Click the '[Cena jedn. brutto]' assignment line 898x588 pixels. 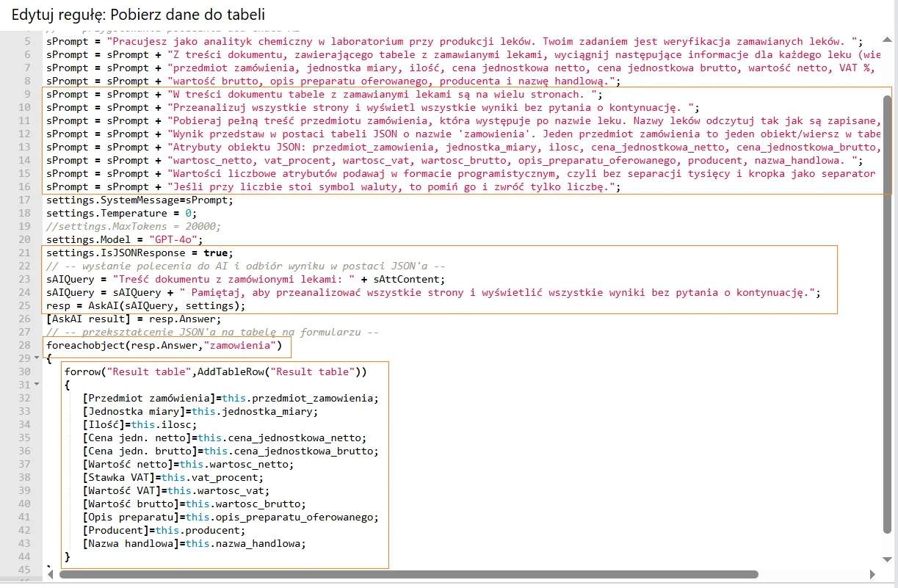pos(231,451)
